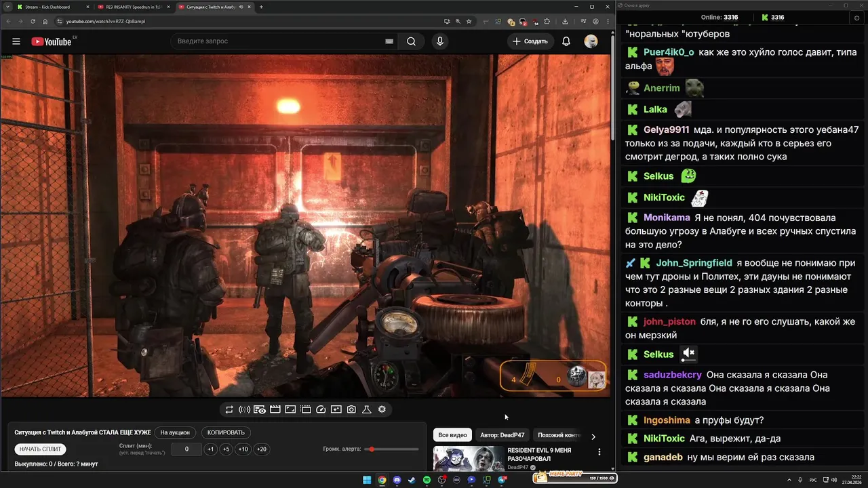
Task: Open chat user ganadeb's name
Action: pos(663,457)
